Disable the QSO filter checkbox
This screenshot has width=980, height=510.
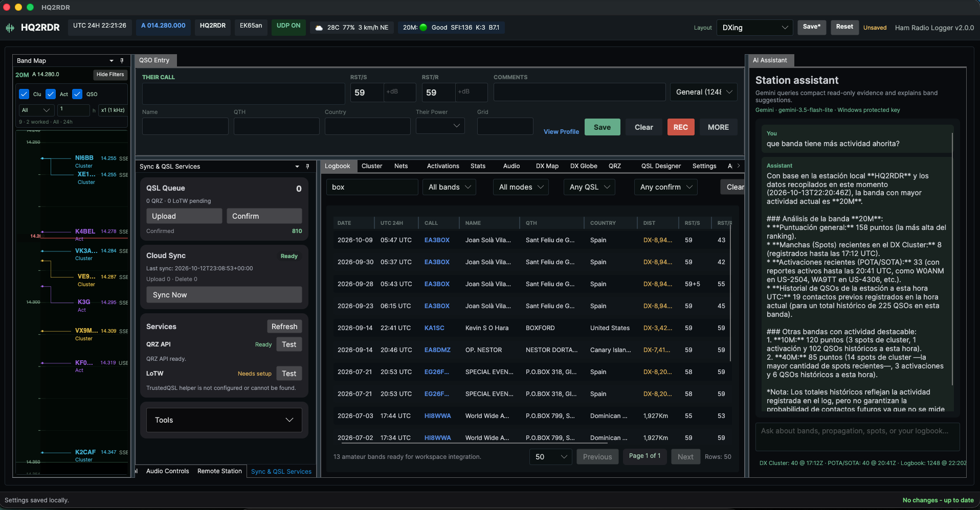[77, 94]
